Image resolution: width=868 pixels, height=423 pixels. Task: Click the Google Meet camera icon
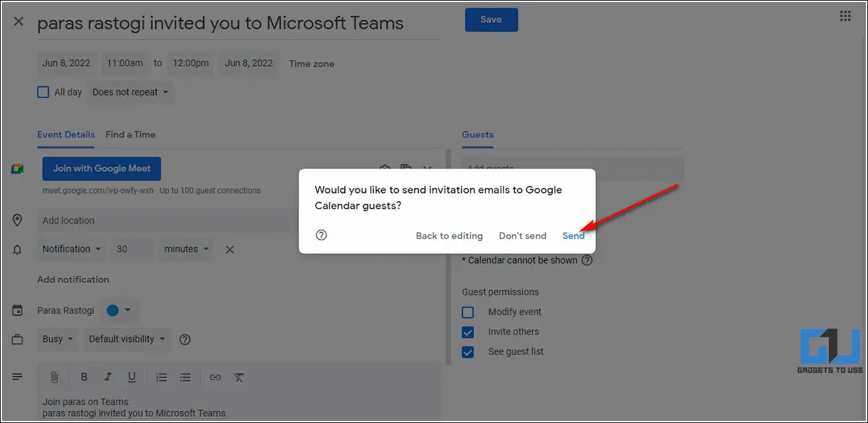[x=18, y=169]
